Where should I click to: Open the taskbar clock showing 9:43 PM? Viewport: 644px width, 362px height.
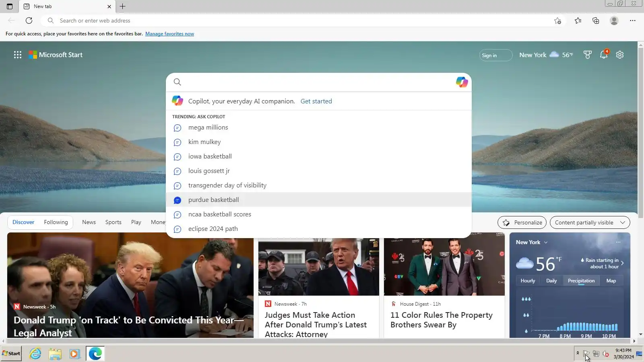point(623,354)
